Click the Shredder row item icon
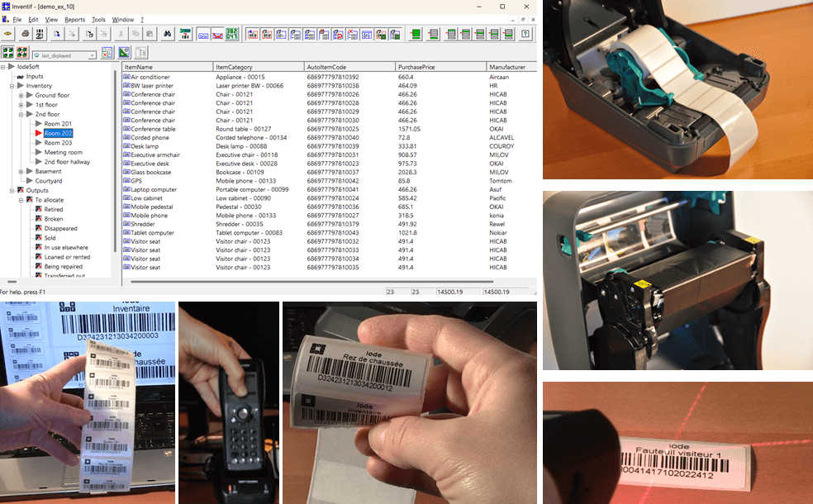The image size is (813, 504). [126, 223]
